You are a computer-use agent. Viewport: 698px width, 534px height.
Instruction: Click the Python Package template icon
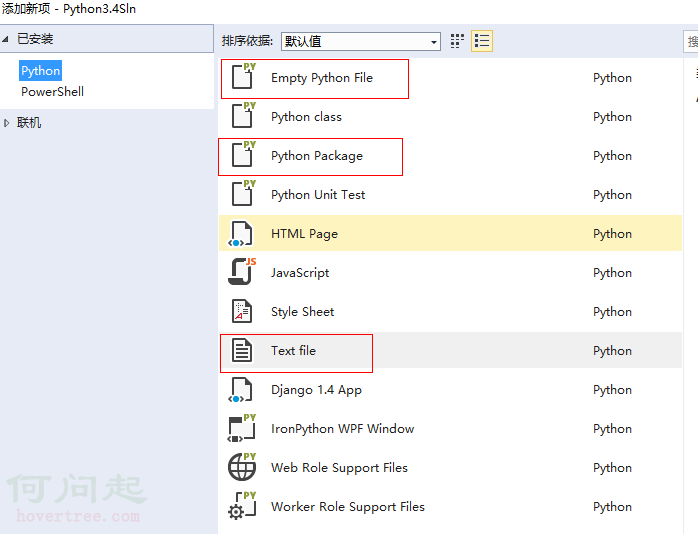243,154
